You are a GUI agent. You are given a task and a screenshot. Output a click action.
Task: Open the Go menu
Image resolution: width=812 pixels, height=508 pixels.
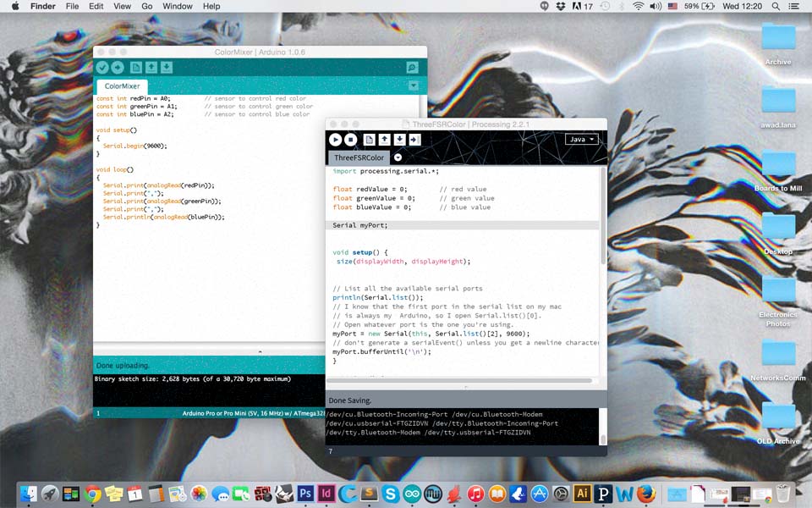click(x=147, y=6)
